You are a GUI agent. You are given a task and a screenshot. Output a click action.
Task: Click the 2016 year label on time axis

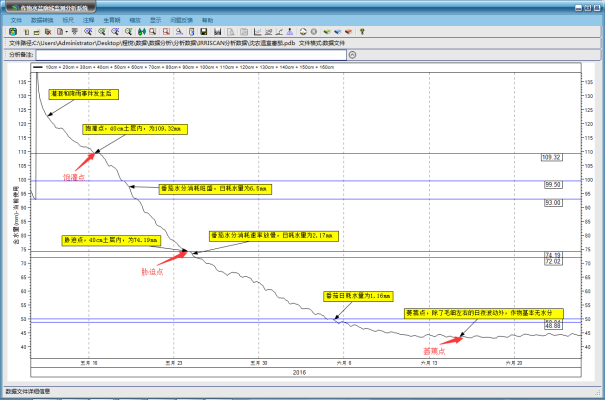(x=299, y=373)
